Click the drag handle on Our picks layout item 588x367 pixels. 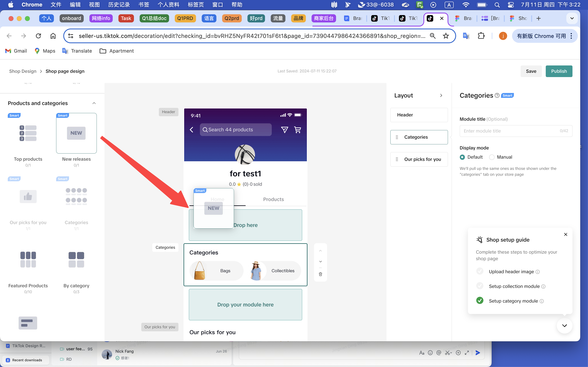point(397,159)
